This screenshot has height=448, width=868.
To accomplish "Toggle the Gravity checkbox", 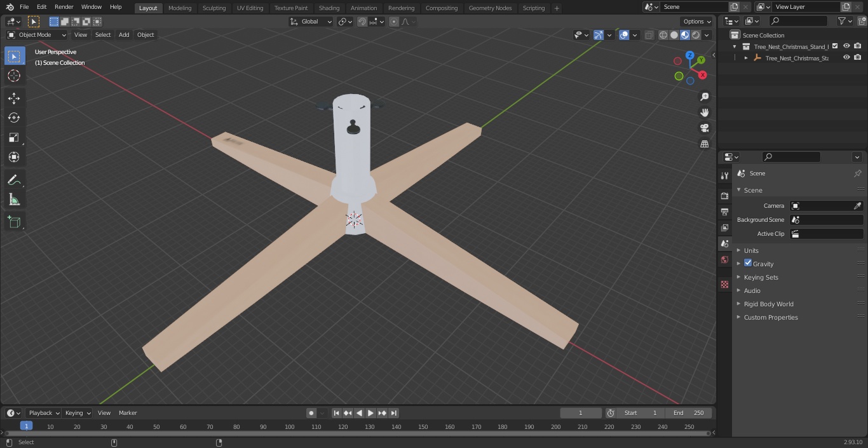I will pos(748,263).
